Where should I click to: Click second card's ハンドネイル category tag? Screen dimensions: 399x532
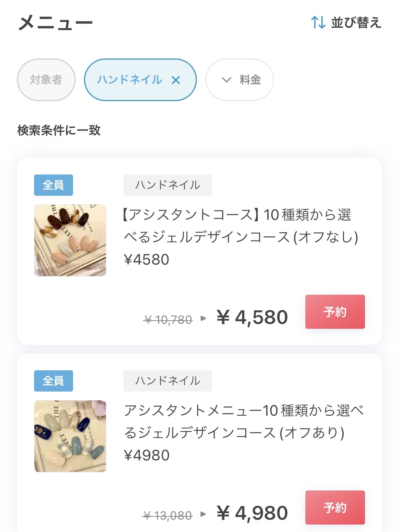click(x=167, y=381)
